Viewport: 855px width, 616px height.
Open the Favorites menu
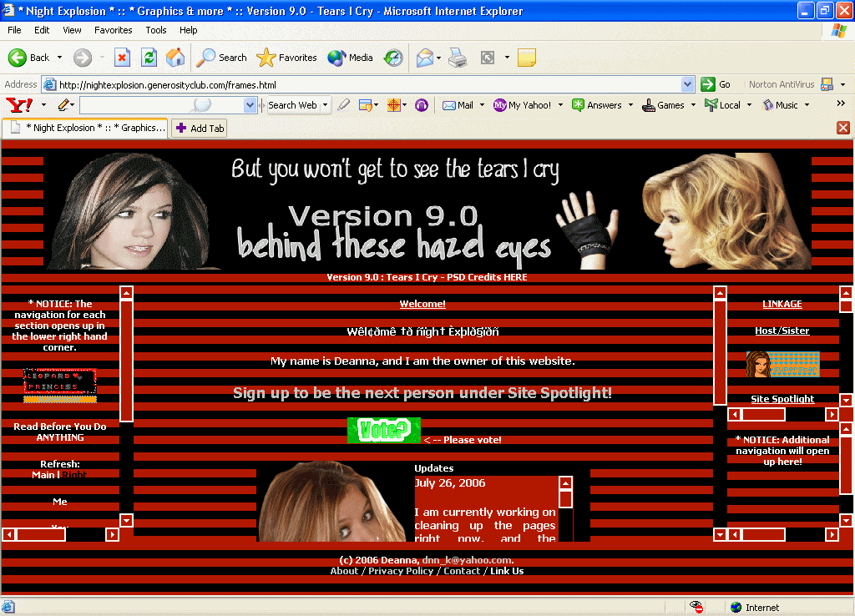tap(113, 30)
